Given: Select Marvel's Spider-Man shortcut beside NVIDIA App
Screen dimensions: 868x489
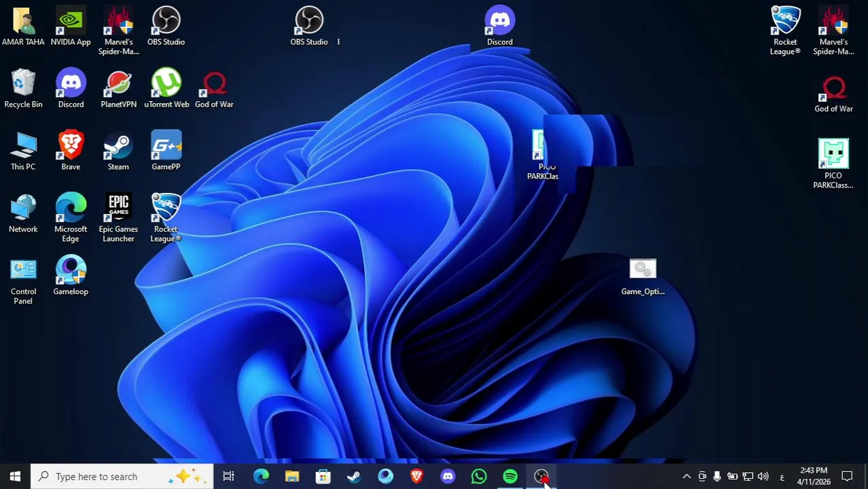Looking at the screenshot, I should pos(118,32).
